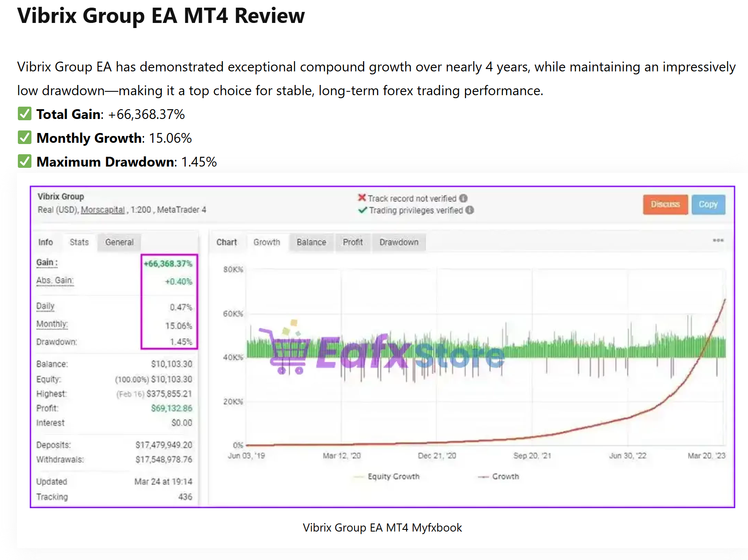
Task: Click the blue Copy button
Action: [x=708, y=204]
